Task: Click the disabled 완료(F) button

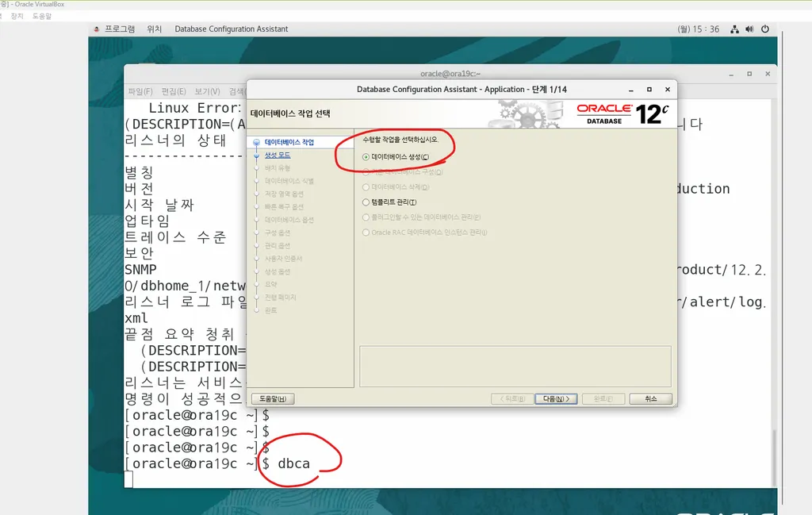Action: 603,398
